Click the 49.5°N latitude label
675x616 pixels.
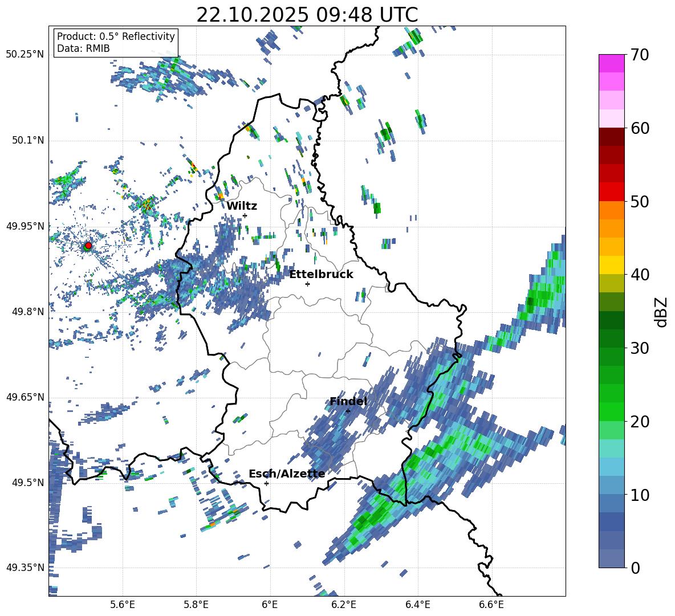(x=27, y=482)
